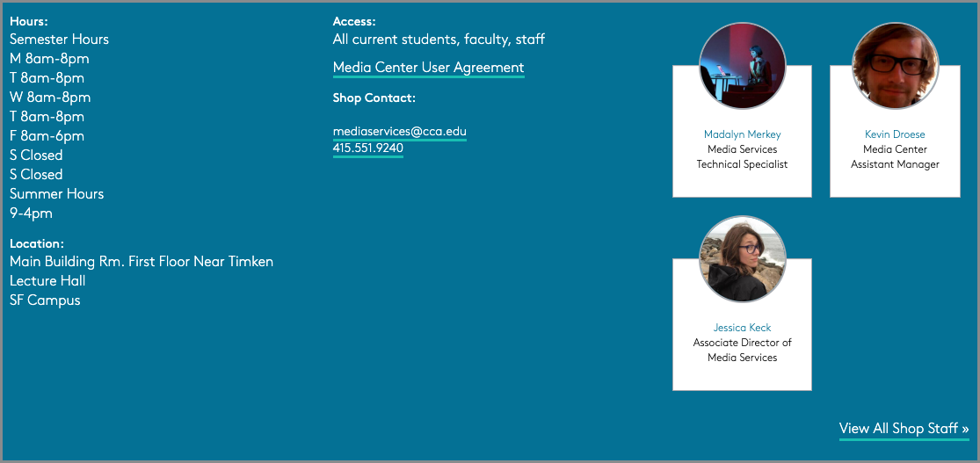Viewport: 980px width, 463px height.
Task: Click the 'W 8am-8pm' hours line
Action: (50, 98)
